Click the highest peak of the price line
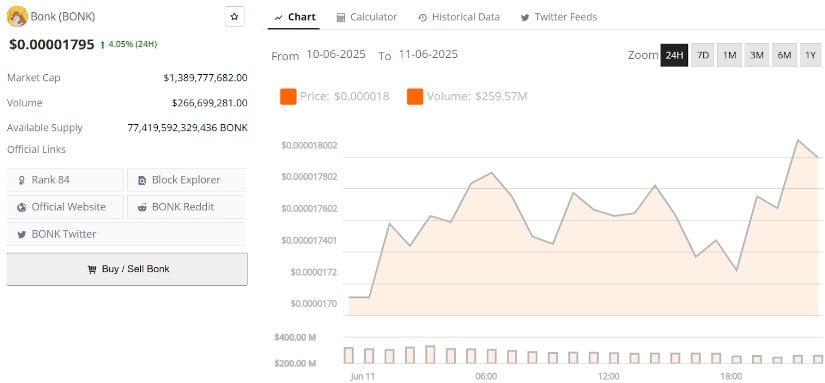This screenshot has height=383, width=825. coord(798,140)
